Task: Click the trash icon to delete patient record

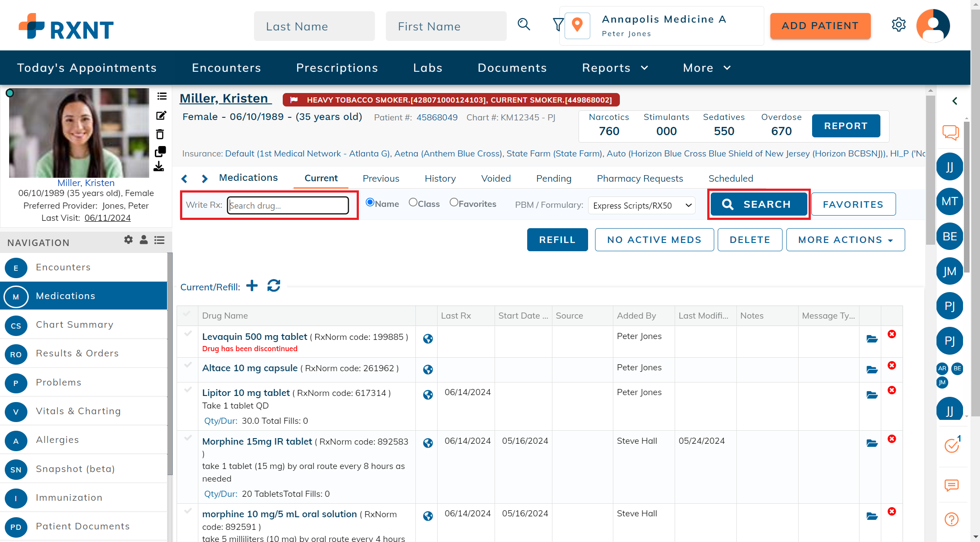Action: [x=161, y=134]
